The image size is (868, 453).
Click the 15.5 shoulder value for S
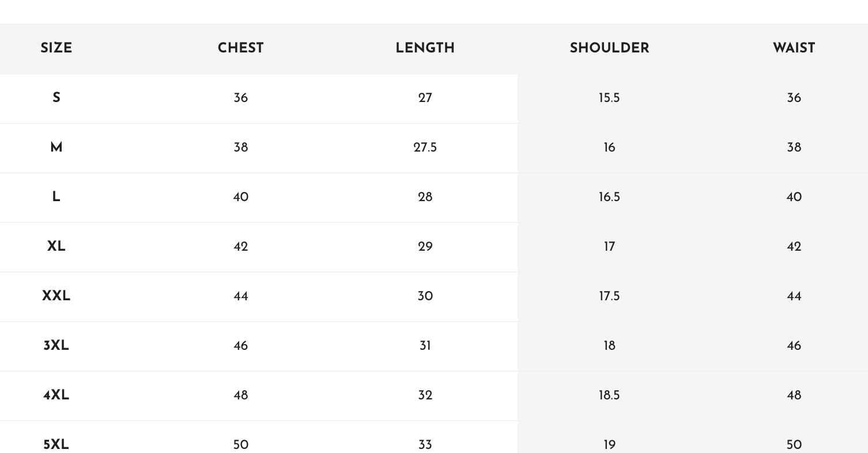(609, 97)
